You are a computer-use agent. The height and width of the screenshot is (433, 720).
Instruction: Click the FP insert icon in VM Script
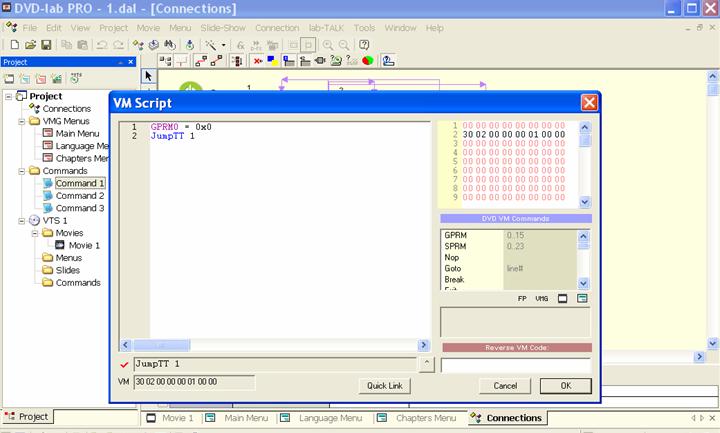(x=522, y=298)
